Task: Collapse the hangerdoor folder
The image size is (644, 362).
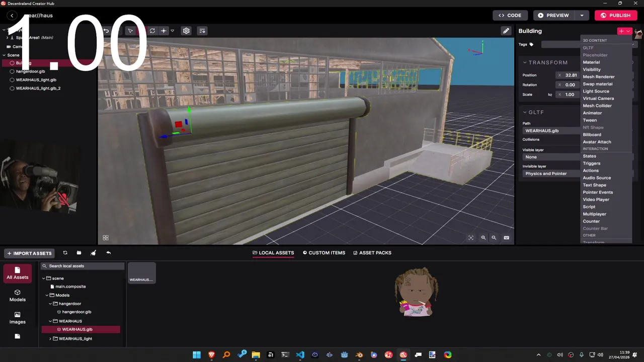Action: (50, 304)
